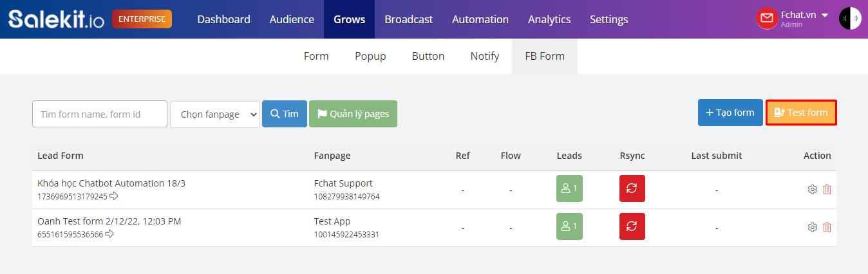Go to the Broadcast menu
Image resolution: width=868 pixels, height=274 pixels.
pos(409,19)
